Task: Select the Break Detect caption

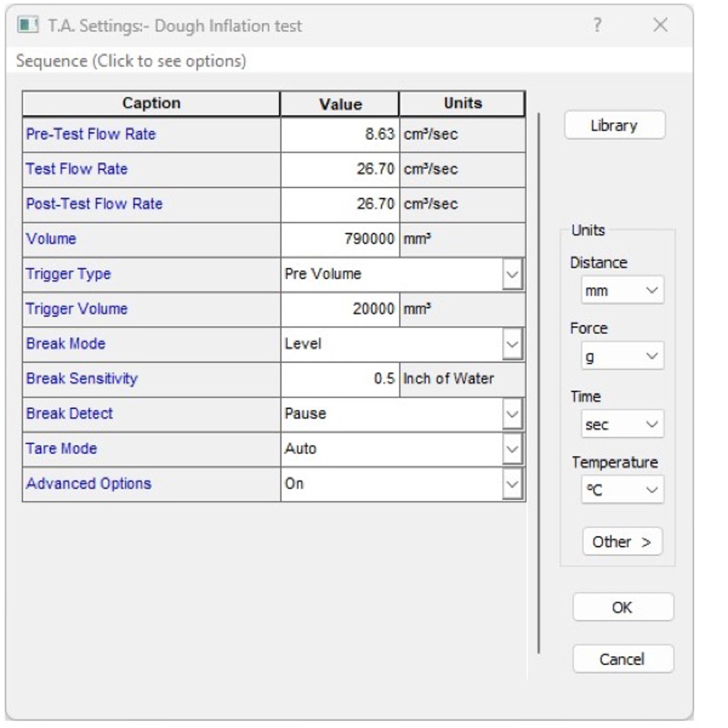Action: click(x=151, y=414)
